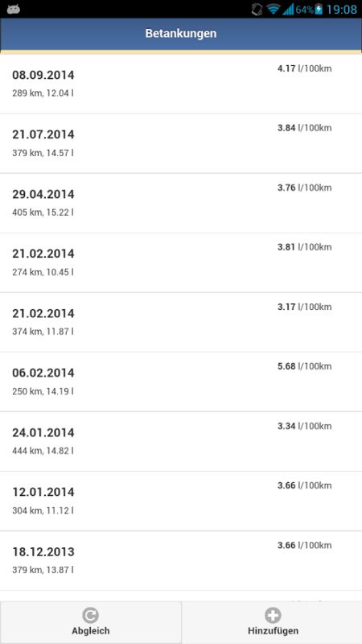Screen dimensions: 362x644
Task: Tap the mobile signal strength icon
Action: [288, 9]
